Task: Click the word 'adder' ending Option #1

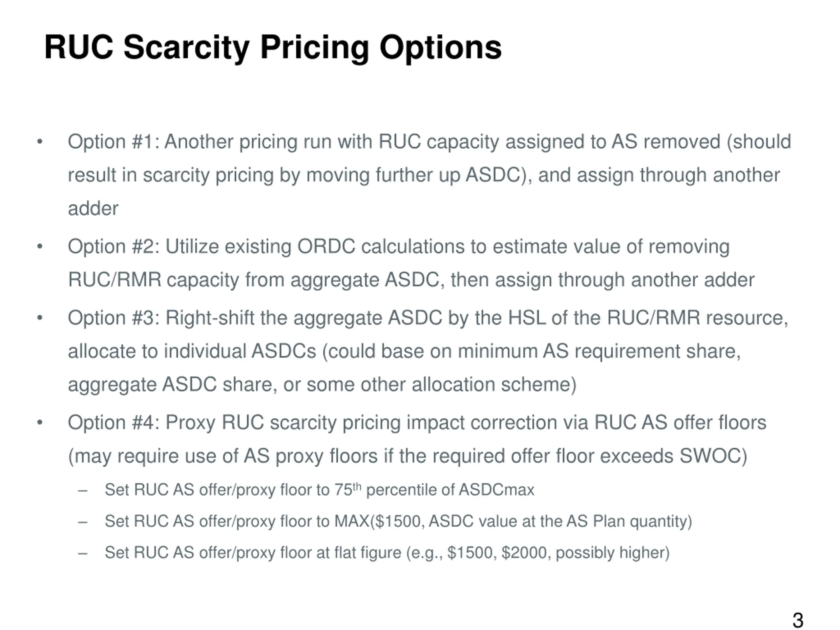Action: tap(93, 208)
